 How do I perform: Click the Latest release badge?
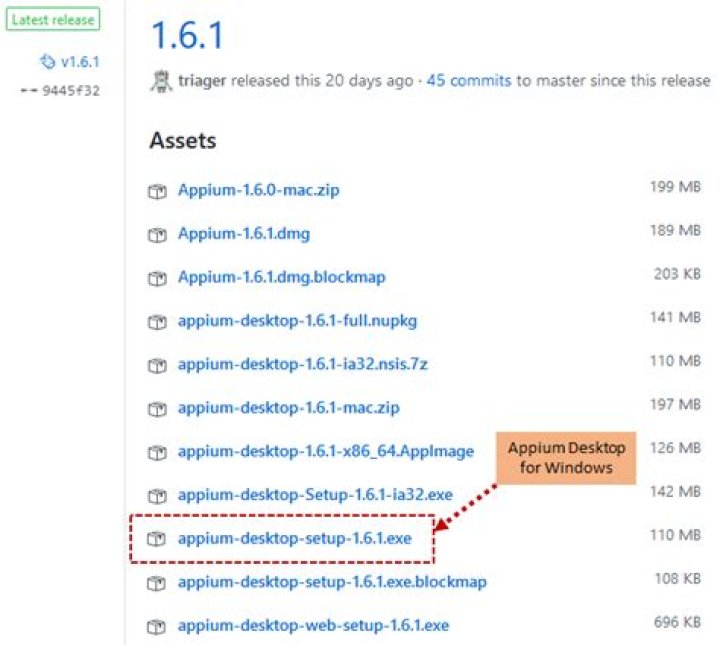(53, 19)
